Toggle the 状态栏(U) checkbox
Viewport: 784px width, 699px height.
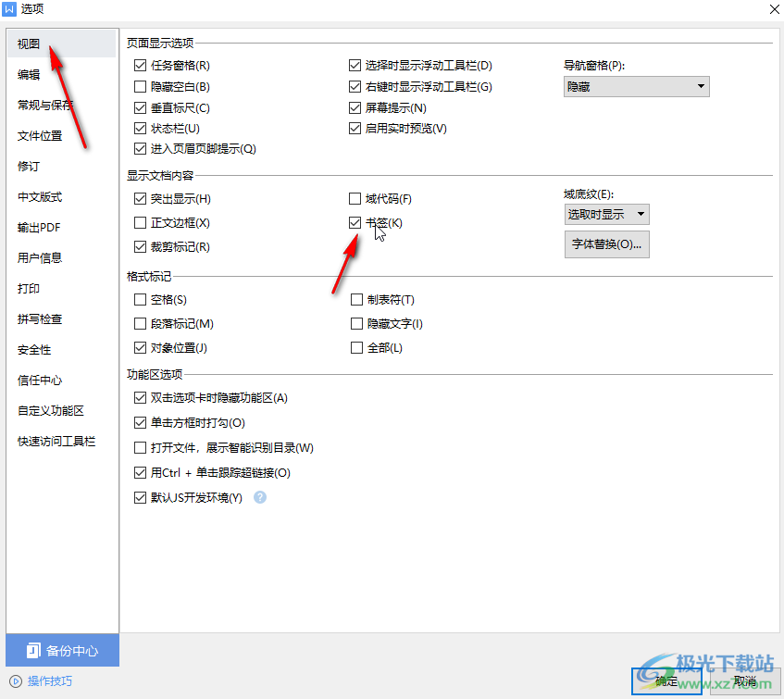[140, 129]
